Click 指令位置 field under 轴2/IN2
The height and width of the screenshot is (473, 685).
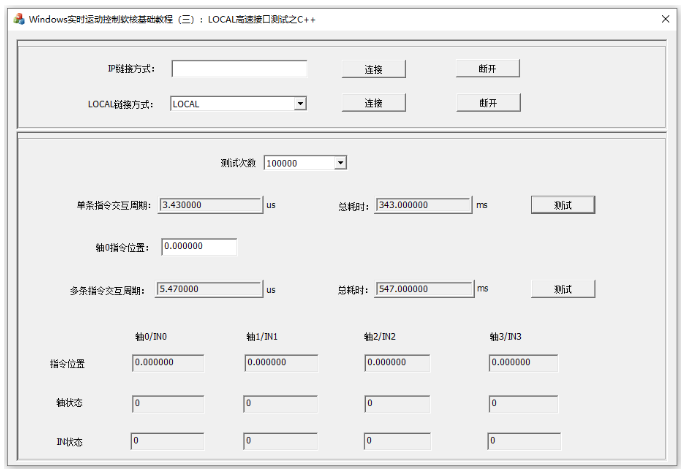[x=397, y=363]
